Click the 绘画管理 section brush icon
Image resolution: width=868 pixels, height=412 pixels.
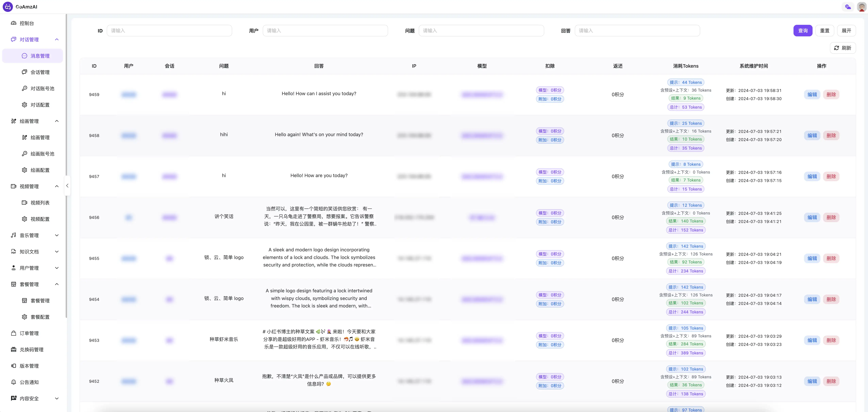(x=13, y=121)
